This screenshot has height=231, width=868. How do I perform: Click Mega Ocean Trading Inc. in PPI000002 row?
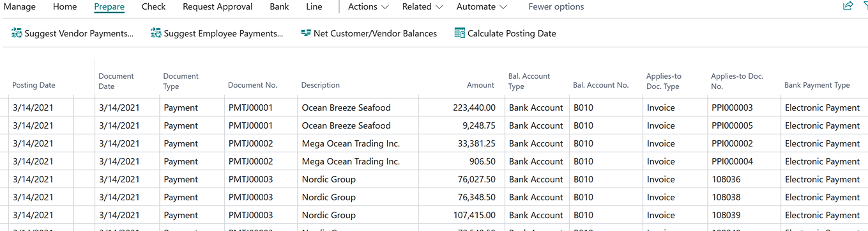[x=351, y=143]
